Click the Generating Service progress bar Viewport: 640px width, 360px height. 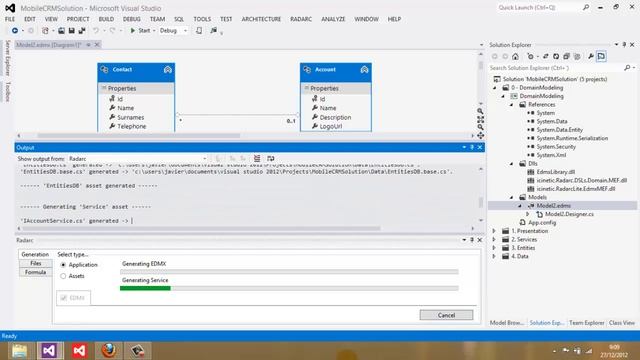289,289
